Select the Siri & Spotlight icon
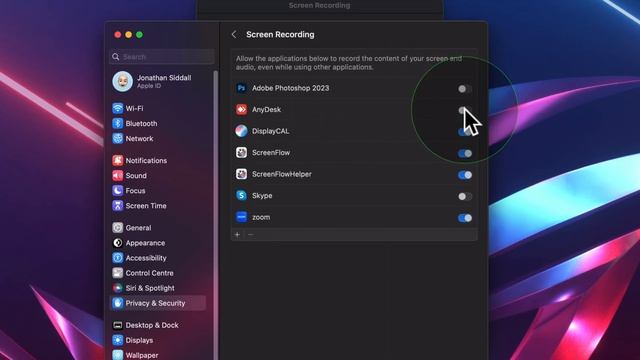The image size is (640, 360). click(118, 288)
